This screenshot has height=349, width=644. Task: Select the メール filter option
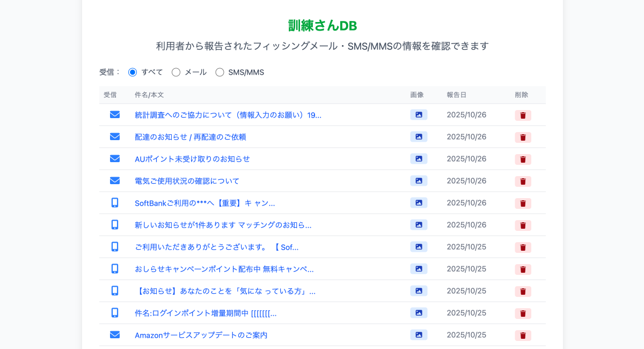point(176,71)
